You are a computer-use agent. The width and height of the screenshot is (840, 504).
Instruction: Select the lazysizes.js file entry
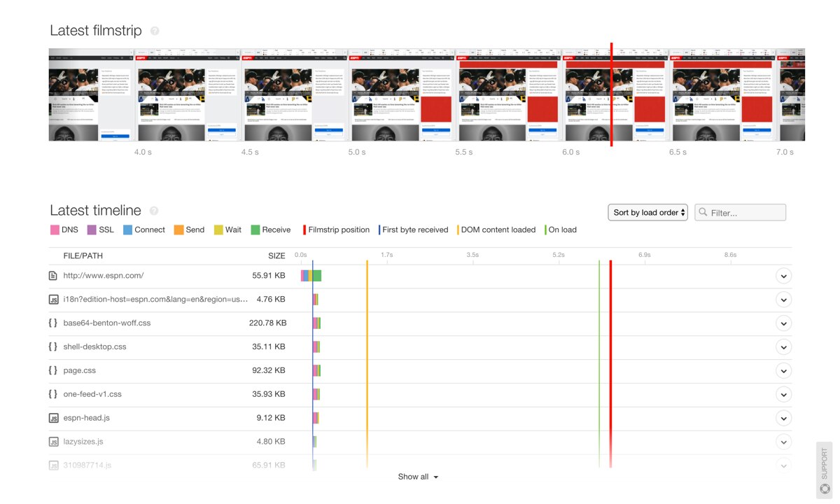[83, 442]
